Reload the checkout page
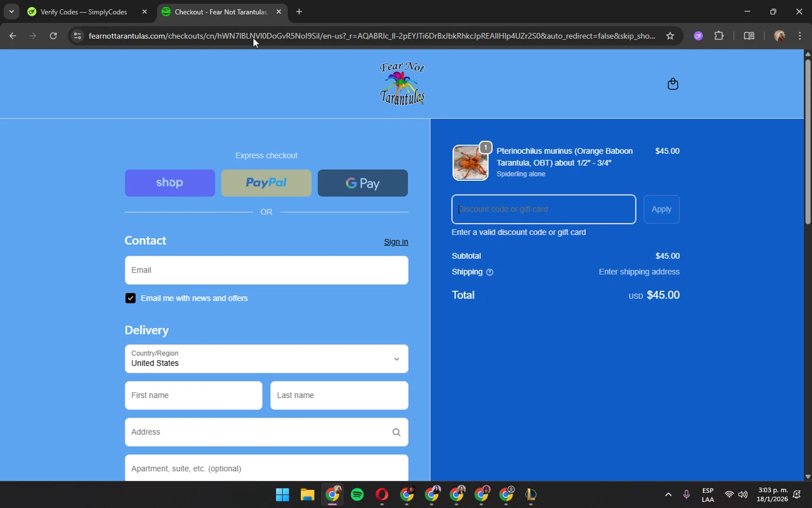 [53, 36]
